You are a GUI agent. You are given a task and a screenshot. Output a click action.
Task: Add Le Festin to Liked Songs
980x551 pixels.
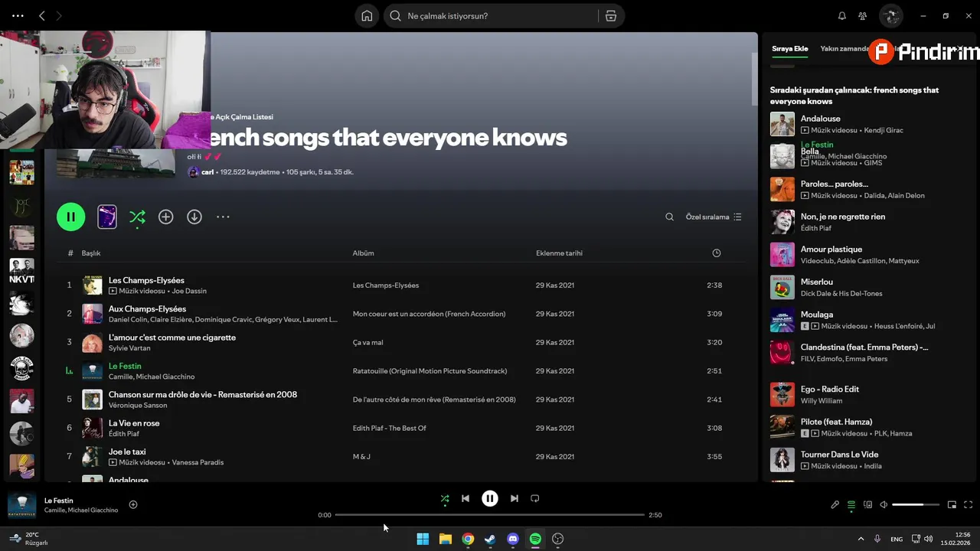click(x=133, y=504)
